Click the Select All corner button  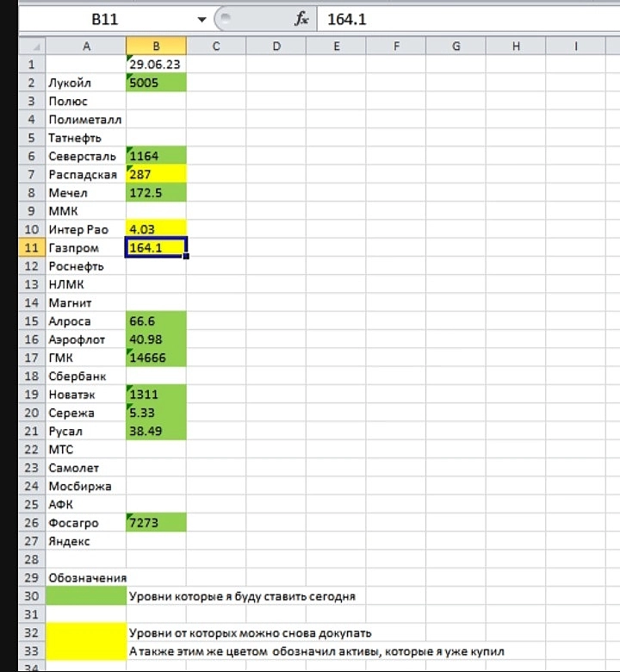[x=33, y=46]
